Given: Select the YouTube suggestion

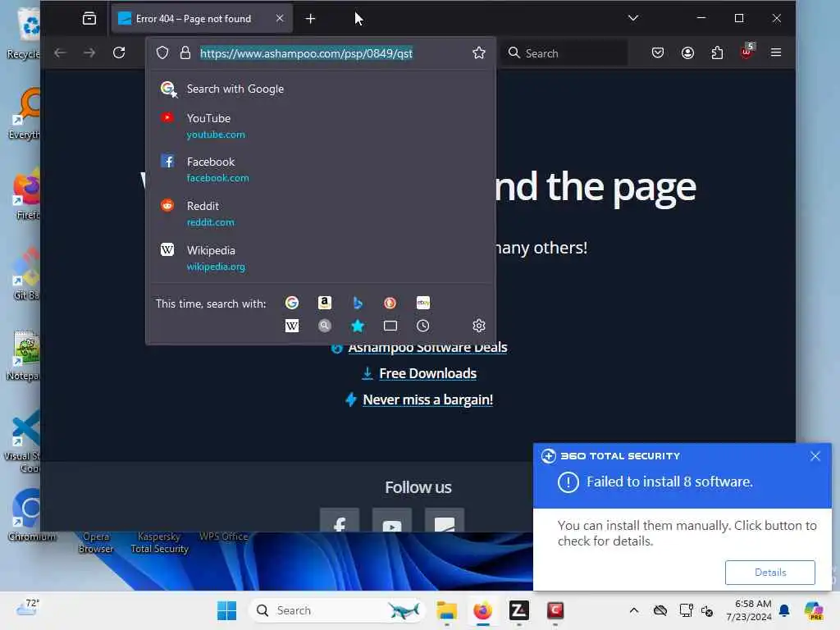Looking at the screenshot, I should [x=321, y=126].
